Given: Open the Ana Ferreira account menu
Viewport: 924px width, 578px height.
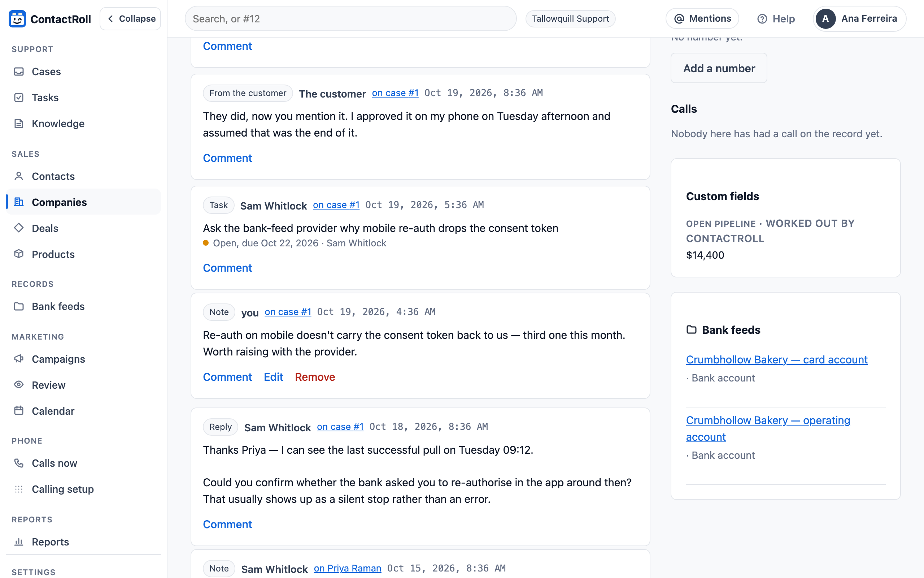Looking at the screenshot, I should pyautogui.click(x=859, y=18).
